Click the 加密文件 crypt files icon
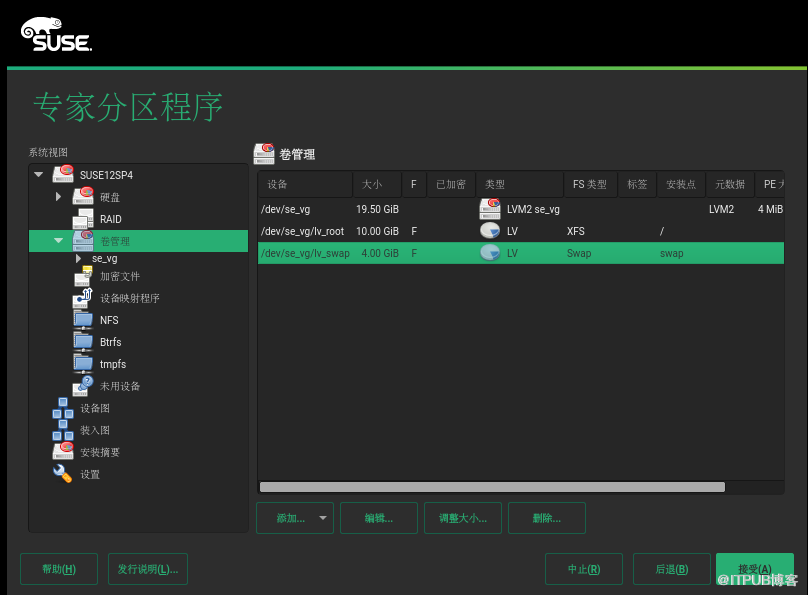This screenshot has width=808, height=595. click(83, 276)
